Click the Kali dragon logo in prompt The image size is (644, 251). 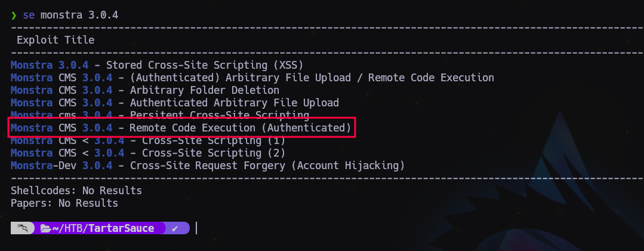(x=23, y=228)
